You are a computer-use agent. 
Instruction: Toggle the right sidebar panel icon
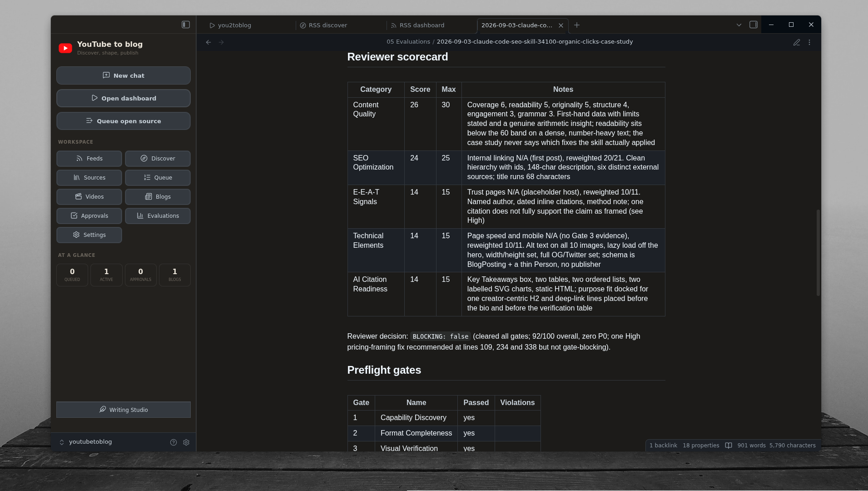754,25
